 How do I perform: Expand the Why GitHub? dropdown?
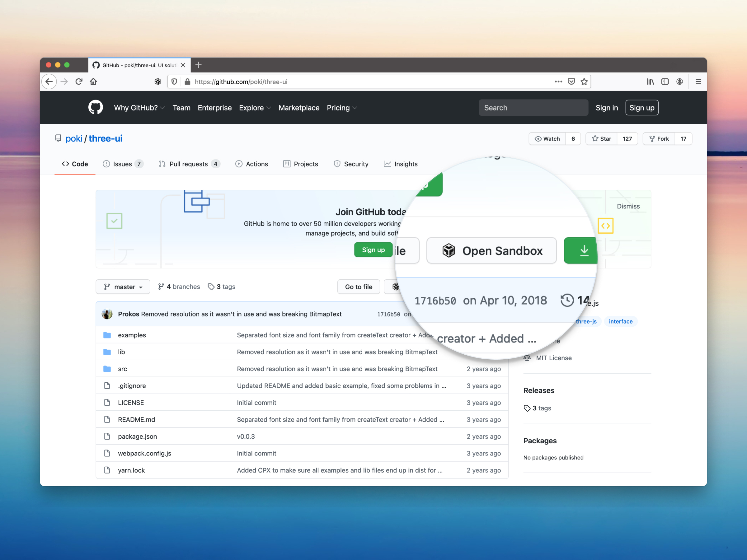(x=139, y=108)
